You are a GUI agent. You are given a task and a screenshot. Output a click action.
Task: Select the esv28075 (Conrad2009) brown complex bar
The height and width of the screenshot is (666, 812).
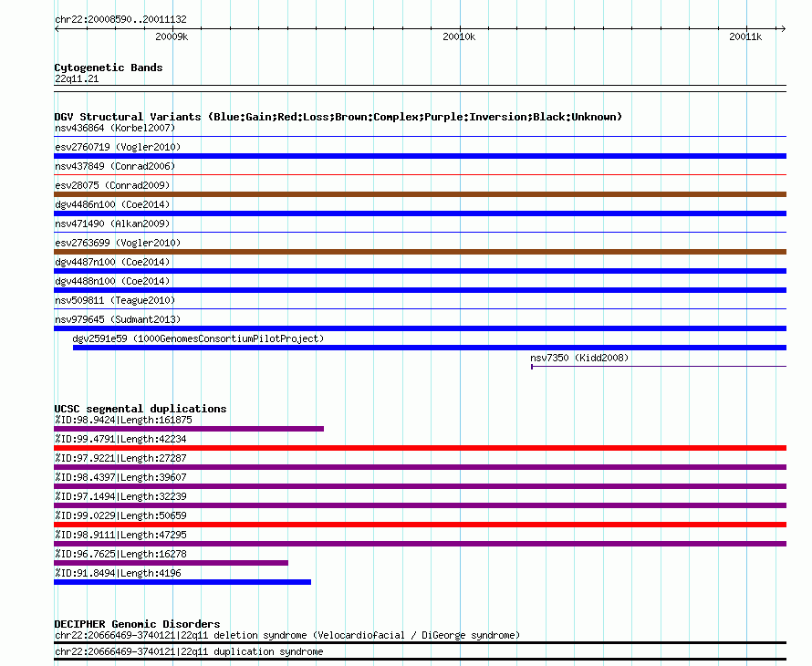[x=420, y=194]
